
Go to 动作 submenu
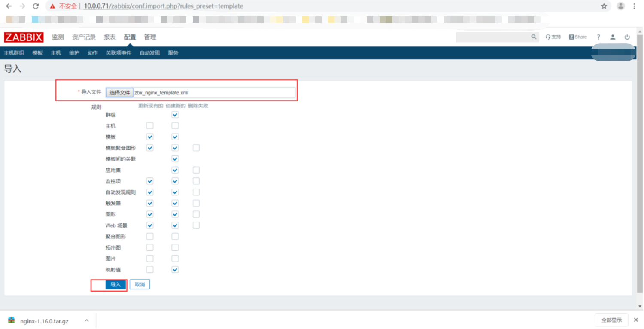pyautogui.click(x=93, y=53)
